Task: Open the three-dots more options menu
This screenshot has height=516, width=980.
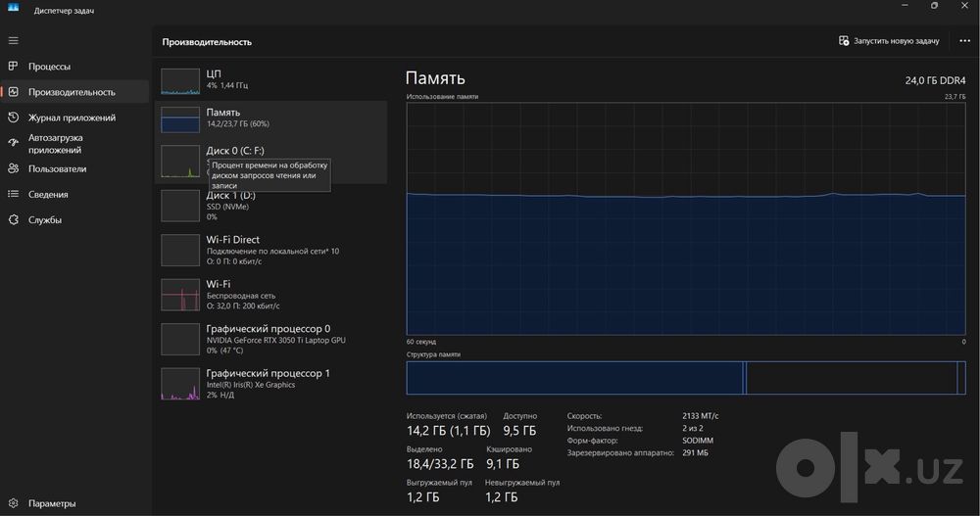Action: click(964, 40)
